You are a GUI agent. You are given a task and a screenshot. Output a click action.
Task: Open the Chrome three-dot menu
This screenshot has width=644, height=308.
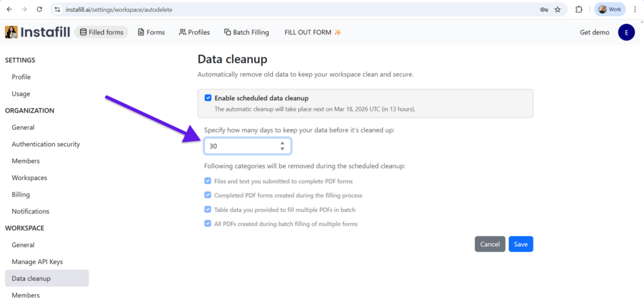click(x=635, y=9)
